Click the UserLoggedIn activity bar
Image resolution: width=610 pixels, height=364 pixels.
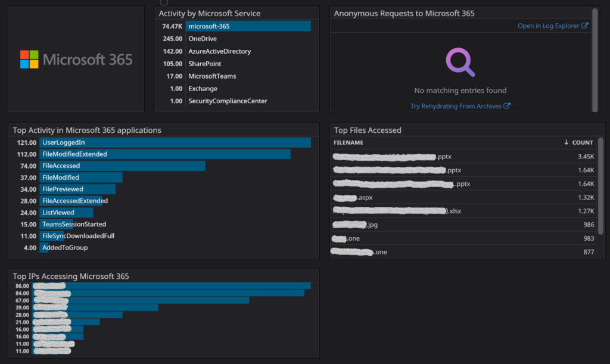point(175,142)
